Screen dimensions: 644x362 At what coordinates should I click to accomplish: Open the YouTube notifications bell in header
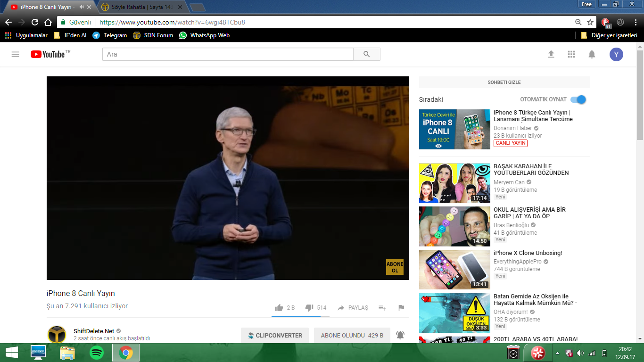point(592,54)
